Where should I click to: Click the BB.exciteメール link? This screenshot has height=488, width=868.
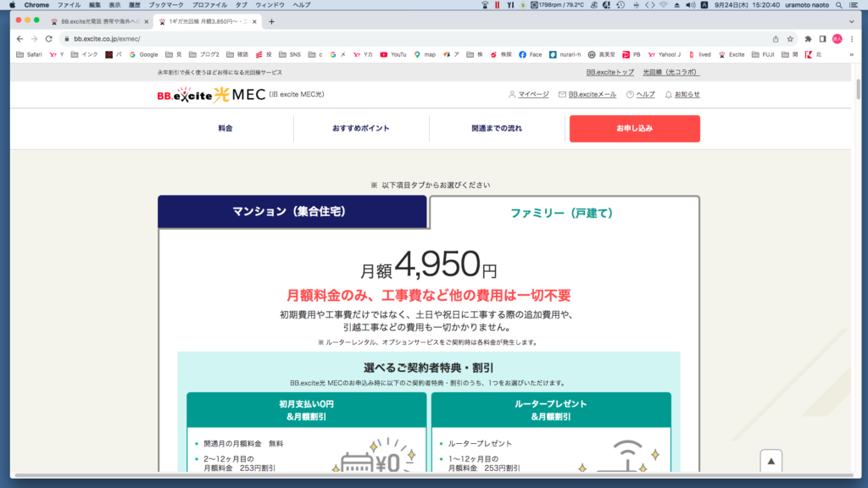[x=592, y=95]
